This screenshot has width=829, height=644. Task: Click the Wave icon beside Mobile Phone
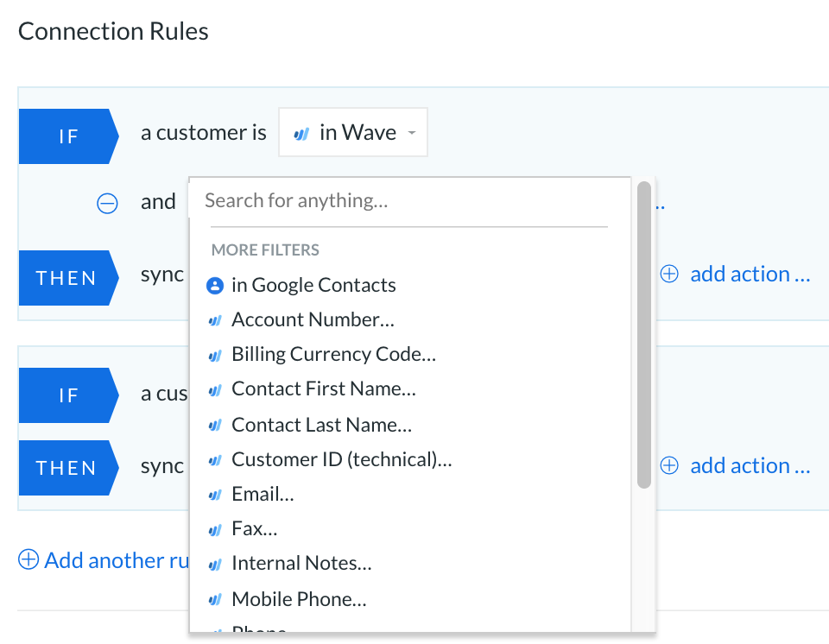click(215, 600)
